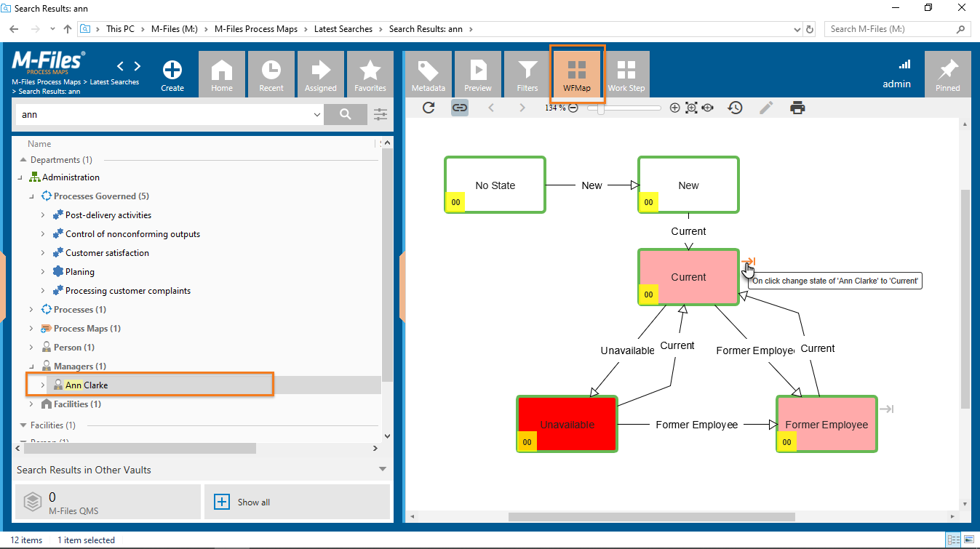Viewport: 980px width, 549px height.
Task: Collapse the Administration node
Action: (x=21, y=177)
